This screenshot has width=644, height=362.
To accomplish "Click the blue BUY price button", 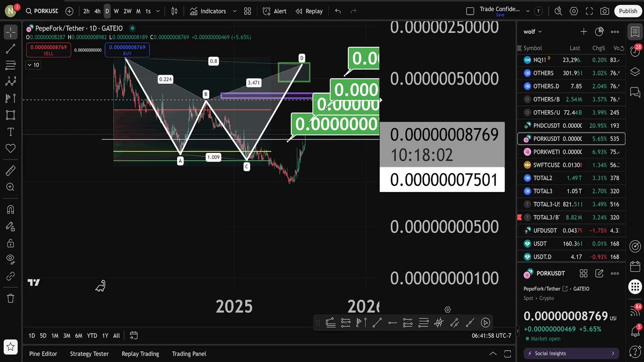I will 127,50.
